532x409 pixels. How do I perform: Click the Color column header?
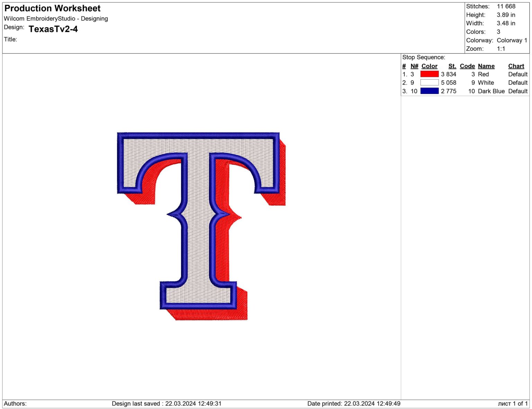(429, 66)
